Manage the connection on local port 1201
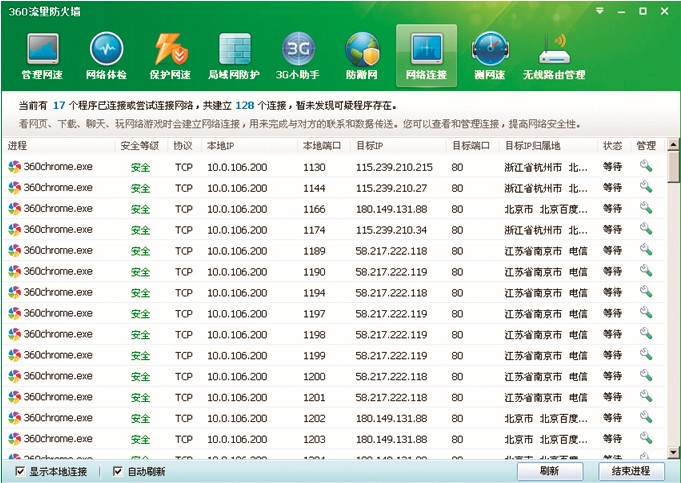The width and height of the screenshot is (681, 483). point(646,396)
